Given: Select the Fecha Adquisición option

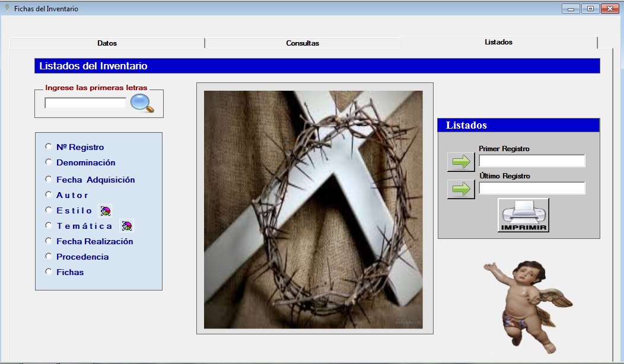Looking at the screenshot, I should [49, 179].
